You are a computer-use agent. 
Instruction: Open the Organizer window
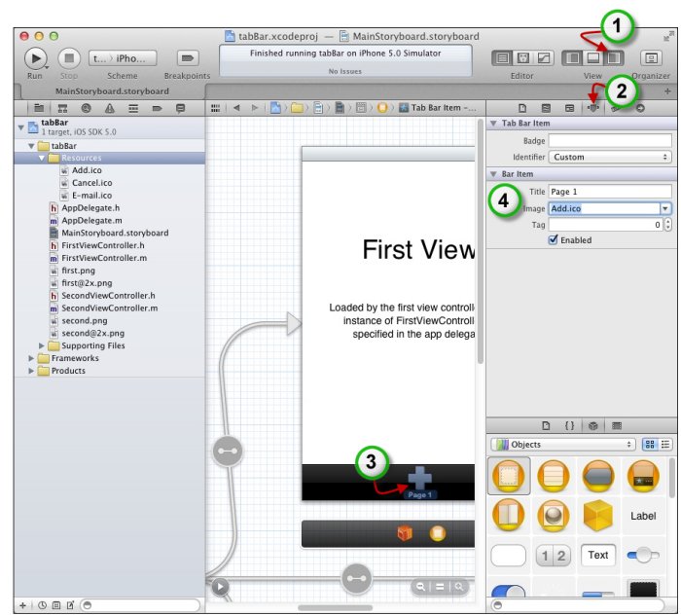click(651, 57)
